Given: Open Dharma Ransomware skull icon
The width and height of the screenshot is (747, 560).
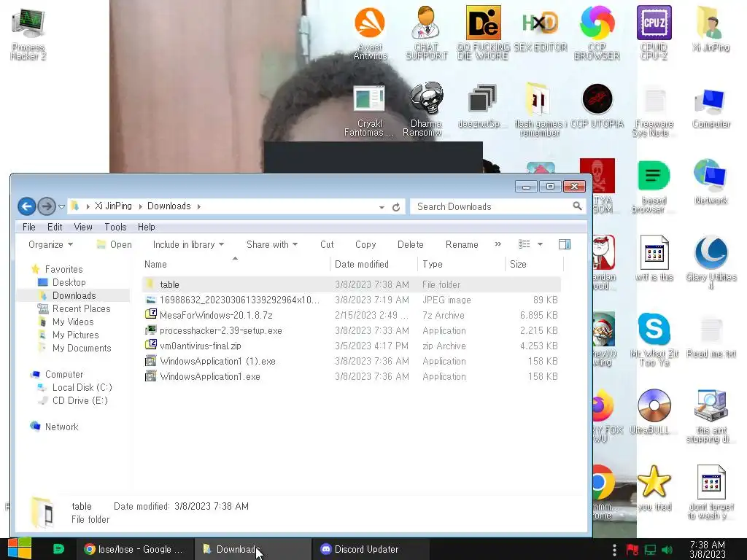Looking at the screenshot, I should pyautogui.click(x=426, y=110).
